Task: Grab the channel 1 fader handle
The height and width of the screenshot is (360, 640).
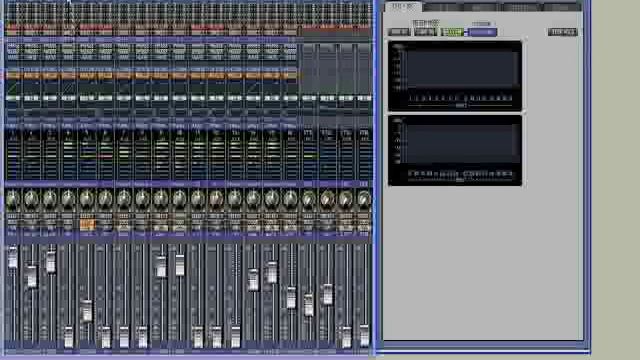Action: pyautogui.click(x=13, y=258)
